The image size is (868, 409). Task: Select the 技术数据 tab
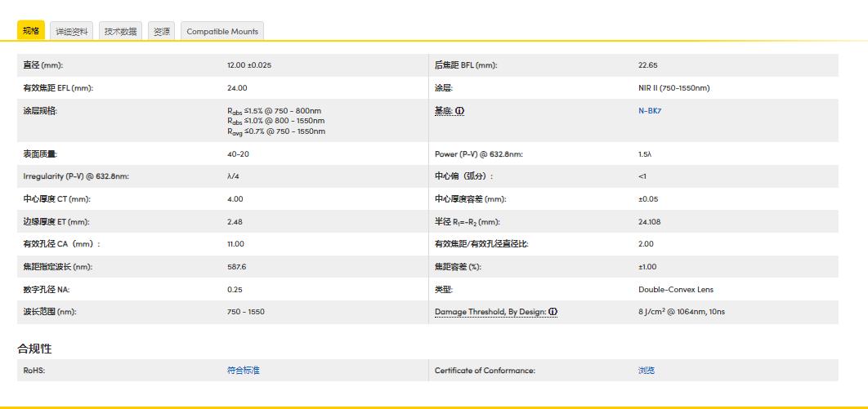[x=121, y=32]
